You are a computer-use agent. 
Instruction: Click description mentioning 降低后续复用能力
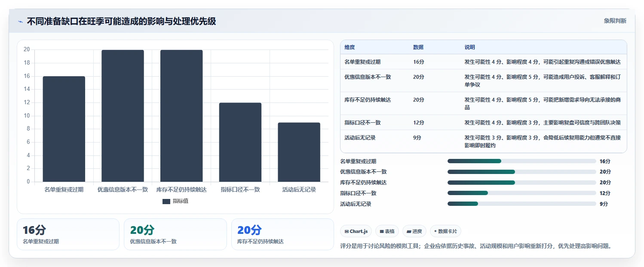pyautogui.click(x=543, y=142)
